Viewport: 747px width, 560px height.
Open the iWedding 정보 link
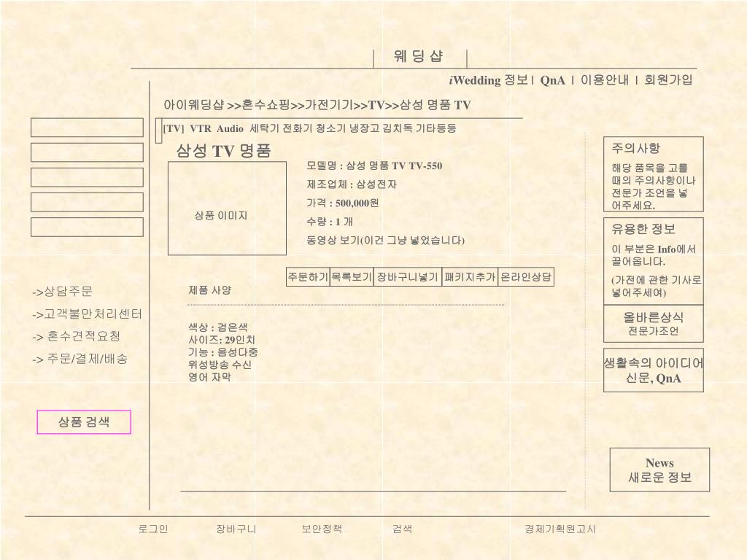coord(488,80)
